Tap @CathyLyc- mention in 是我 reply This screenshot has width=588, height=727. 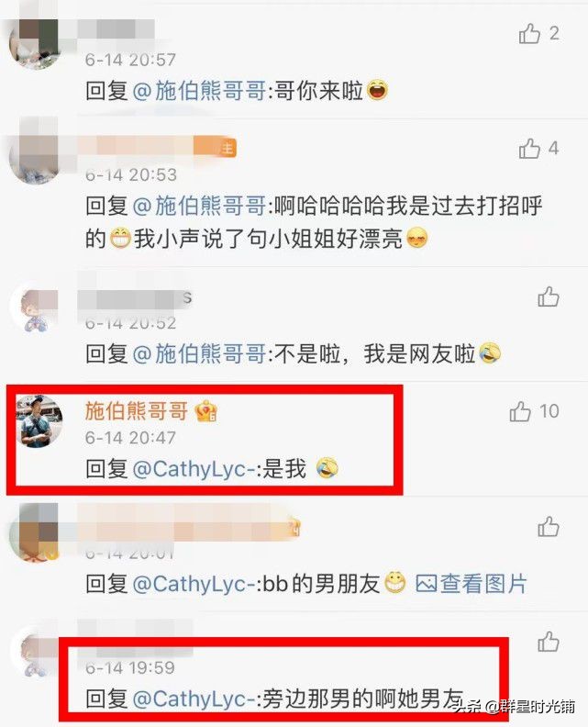194,469
